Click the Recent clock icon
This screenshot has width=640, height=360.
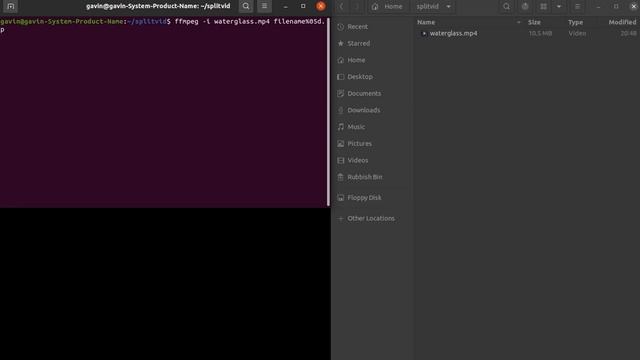(340, 27)
